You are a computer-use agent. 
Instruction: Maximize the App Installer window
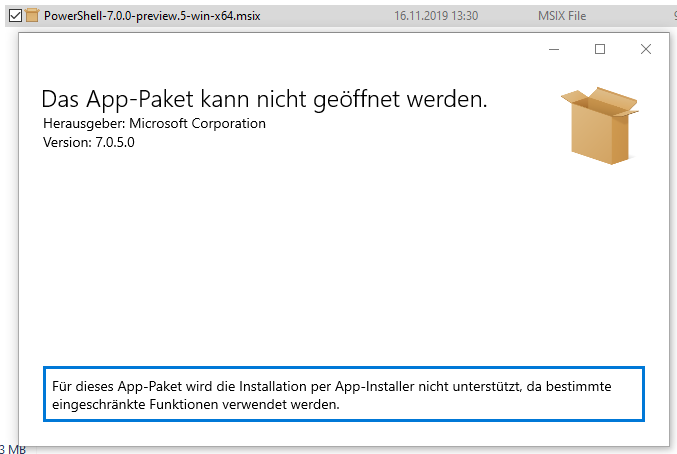(600, 49)
